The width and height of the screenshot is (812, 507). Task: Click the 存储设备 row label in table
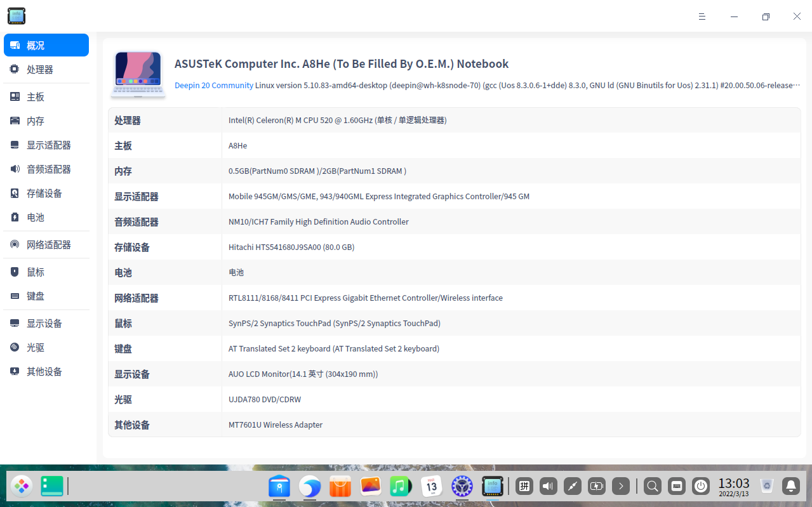tap(132, 247)
